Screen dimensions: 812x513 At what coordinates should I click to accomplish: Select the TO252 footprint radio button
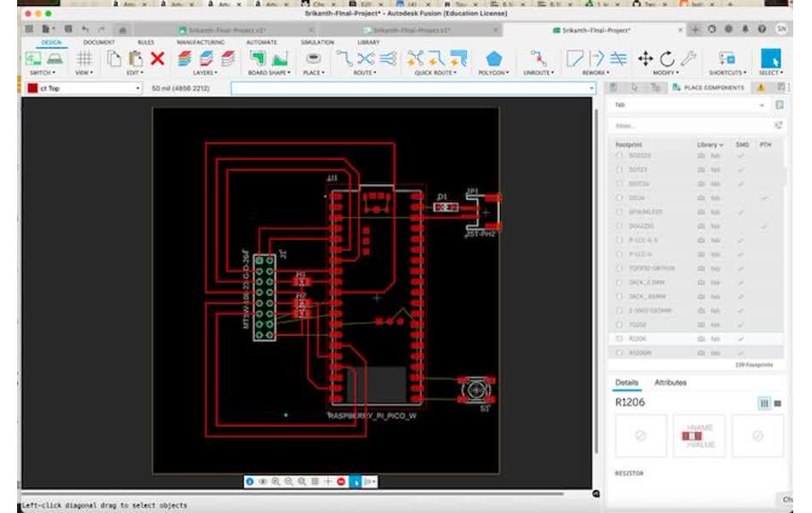(x=620, y=325)
